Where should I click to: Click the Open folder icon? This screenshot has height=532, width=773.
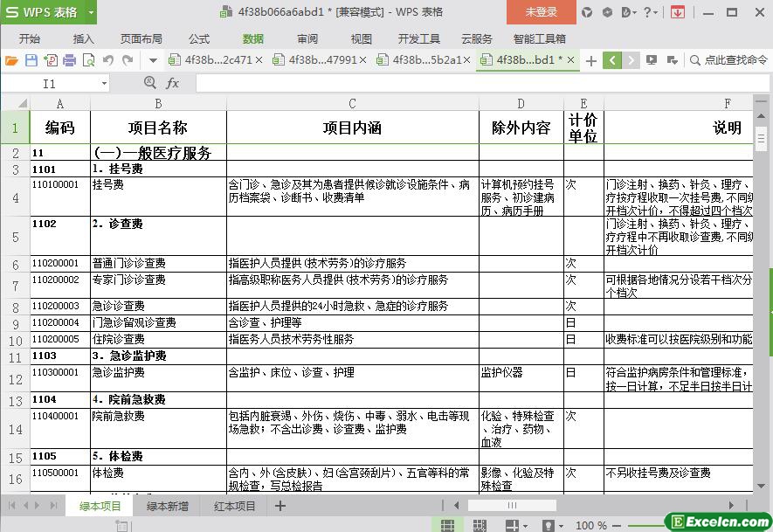click(x=11, y=60)
